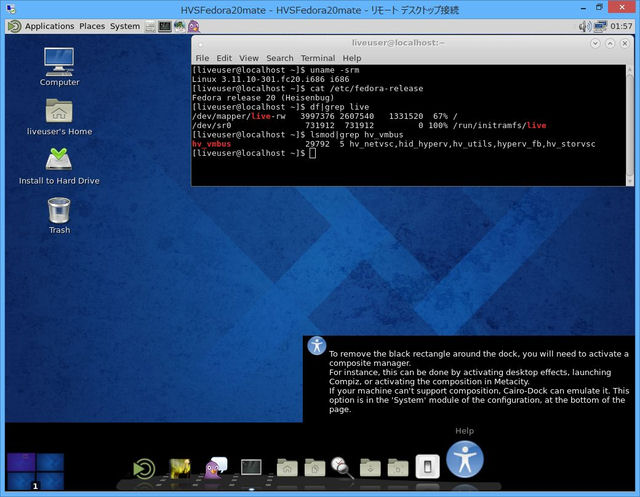Launch web browser icon in top panel
This screenshot has width=640, height=497.
pyautogui.click(x=179, y=27)
